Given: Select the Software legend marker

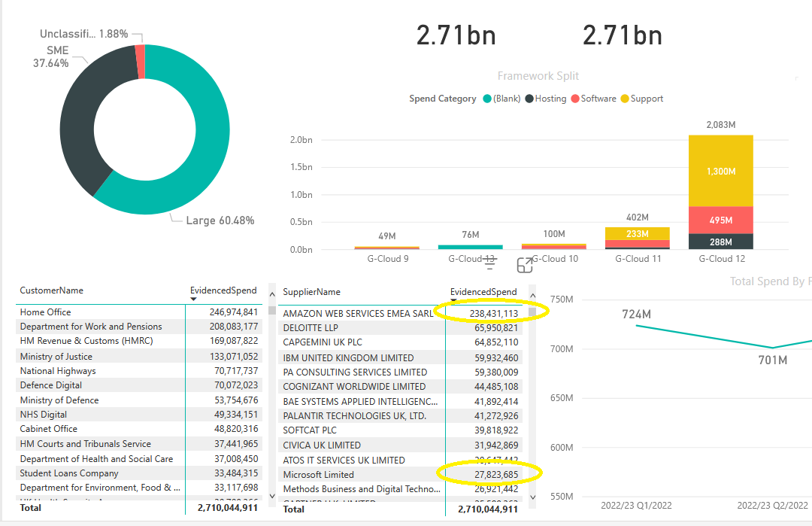Looking at the screenshot, I should pos(575,99).
